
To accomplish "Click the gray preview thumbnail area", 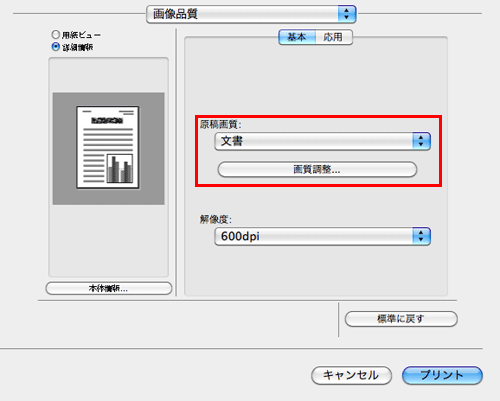I will [108, 148].
